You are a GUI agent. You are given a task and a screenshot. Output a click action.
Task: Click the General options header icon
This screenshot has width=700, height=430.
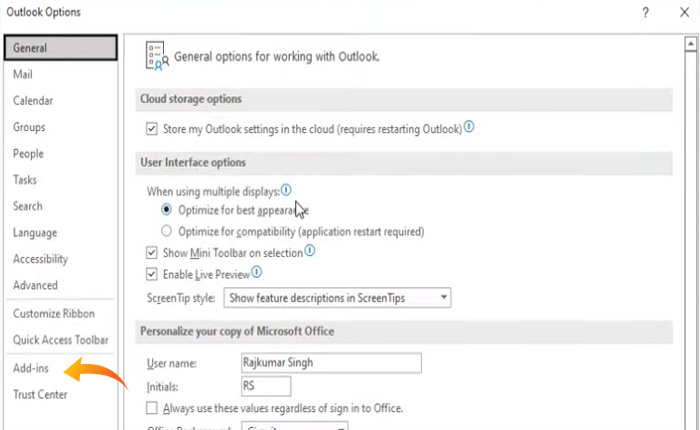coord(155,56)
